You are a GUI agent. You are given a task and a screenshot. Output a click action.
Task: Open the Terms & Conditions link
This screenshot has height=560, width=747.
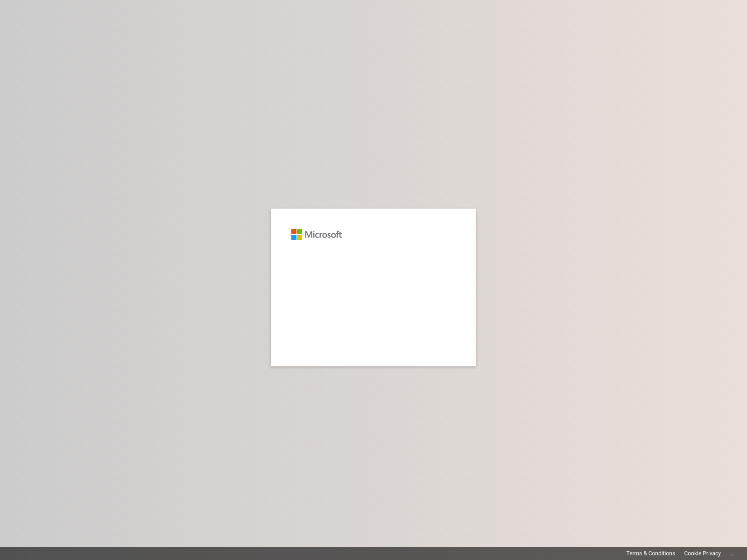pos(650,553)
